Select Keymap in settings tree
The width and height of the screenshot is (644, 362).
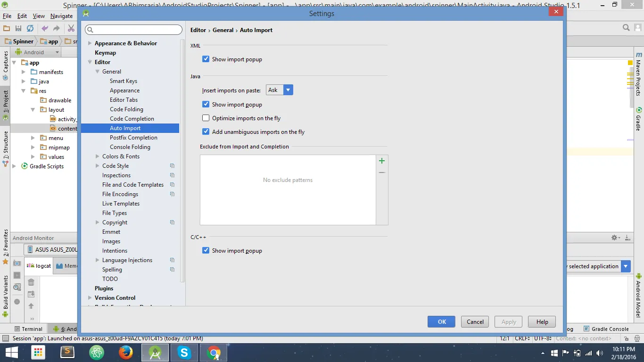click(x=105, y=53)
